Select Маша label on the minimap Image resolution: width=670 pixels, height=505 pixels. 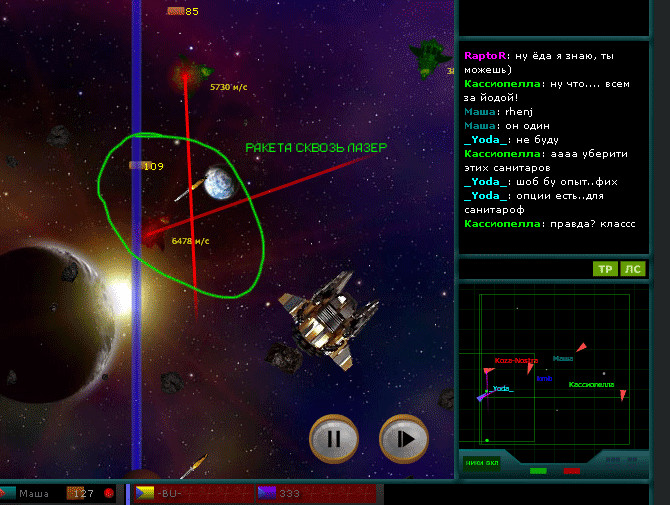coord(563,358)
